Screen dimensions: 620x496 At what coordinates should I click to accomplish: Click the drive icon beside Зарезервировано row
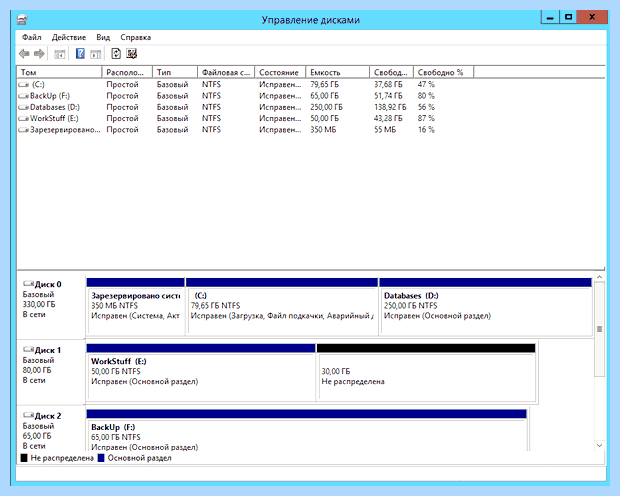coord(24,130)
